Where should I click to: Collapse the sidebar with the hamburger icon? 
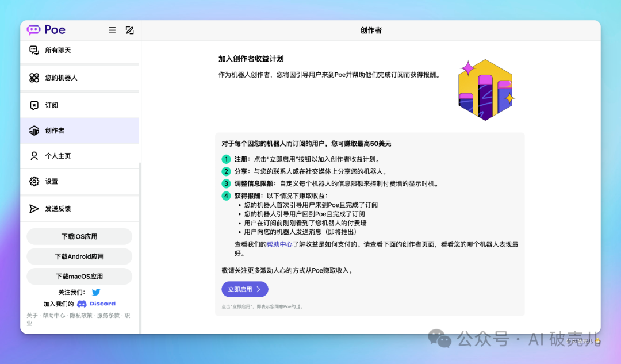pyautogui.click(x=112, y=30)
